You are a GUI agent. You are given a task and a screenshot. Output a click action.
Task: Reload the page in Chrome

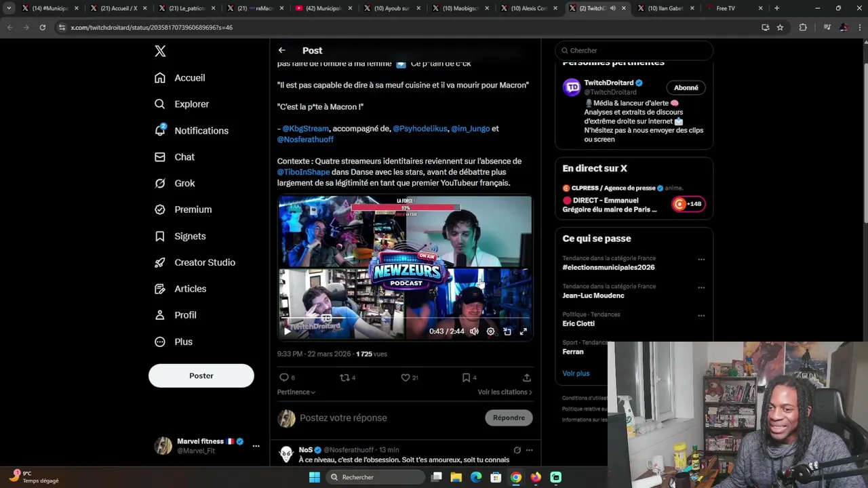coord(42,28)
